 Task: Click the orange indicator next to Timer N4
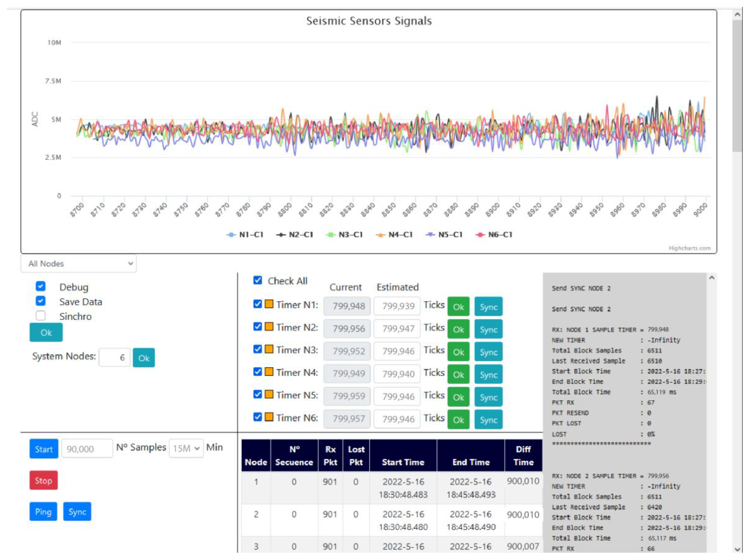269,371
